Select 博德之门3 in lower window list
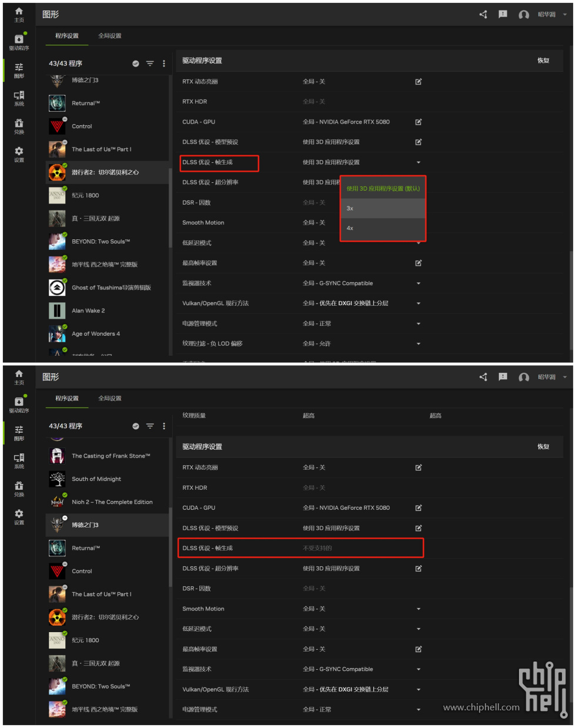This screenshot has width=576, height=728. coord(107,525)
